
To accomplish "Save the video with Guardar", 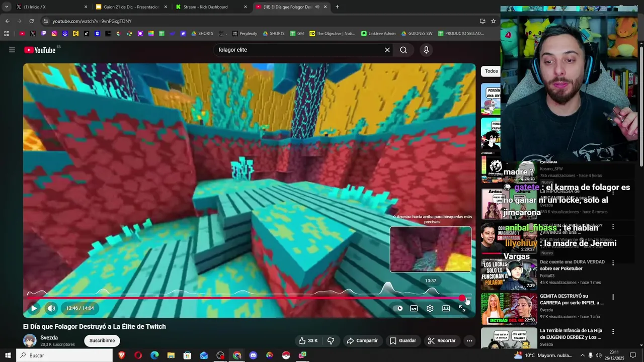I will (403, 340).
